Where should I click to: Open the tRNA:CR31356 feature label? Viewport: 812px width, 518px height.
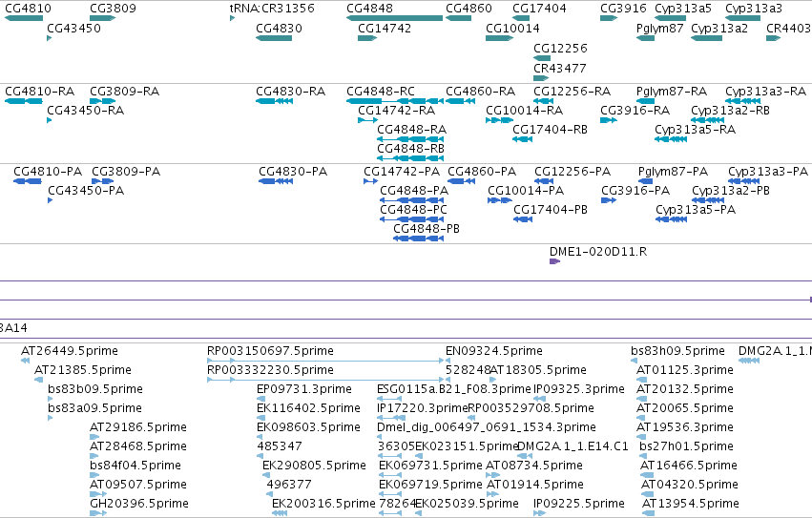[x=272, y=9]
